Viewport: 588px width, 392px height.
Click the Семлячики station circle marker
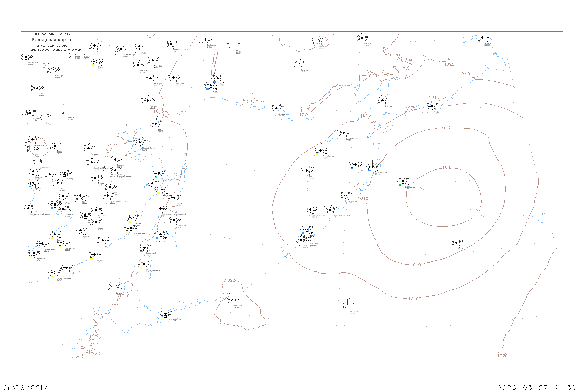tap(346, 195)
